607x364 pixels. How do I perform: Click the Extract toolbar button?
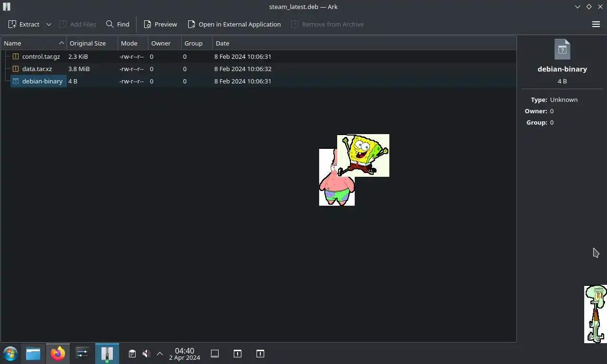tap(24, 24)
